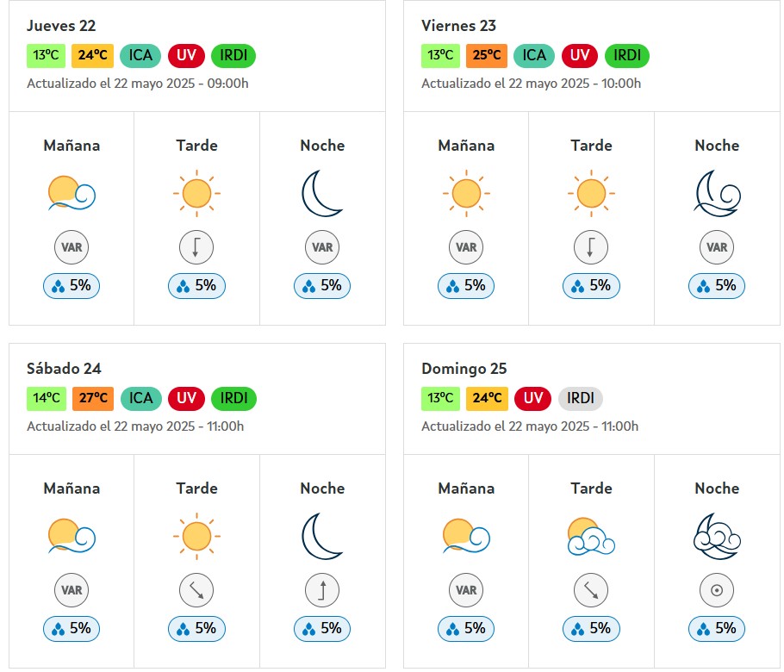Click the 27ºC max temperature badge on Sábado

coord(93,399)
